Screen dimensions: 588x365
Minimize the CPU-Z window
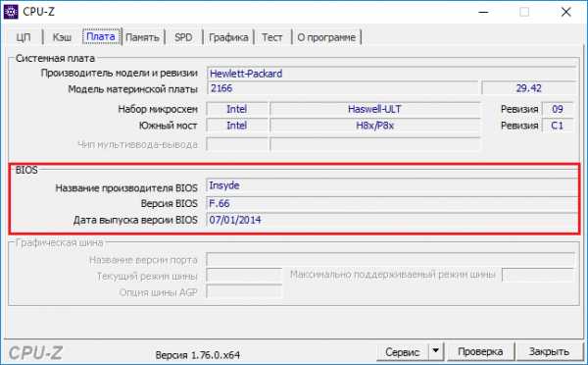click(x=484, y=12)
